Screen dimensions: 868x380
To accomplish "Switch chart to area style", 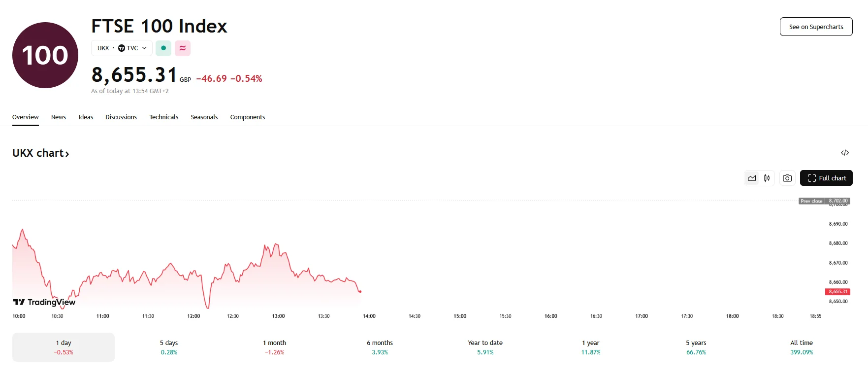I will coord(752,178).
